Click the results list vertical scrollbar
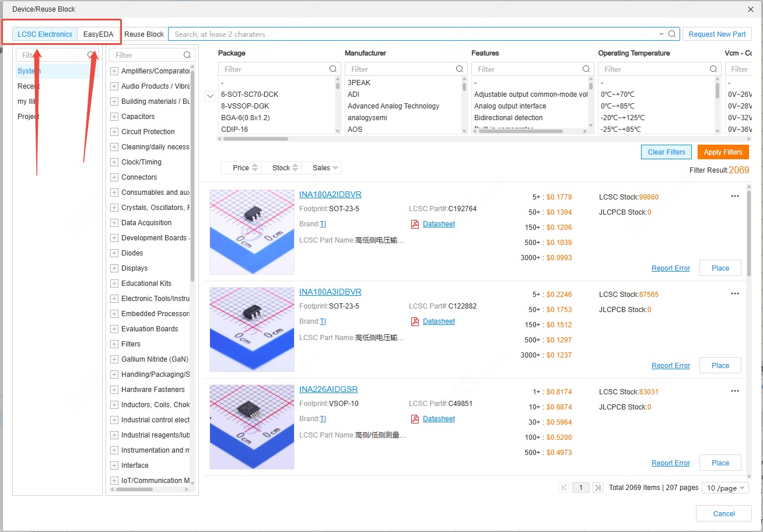The width and height of the screenshot is (763, 532). pos(749,233)
